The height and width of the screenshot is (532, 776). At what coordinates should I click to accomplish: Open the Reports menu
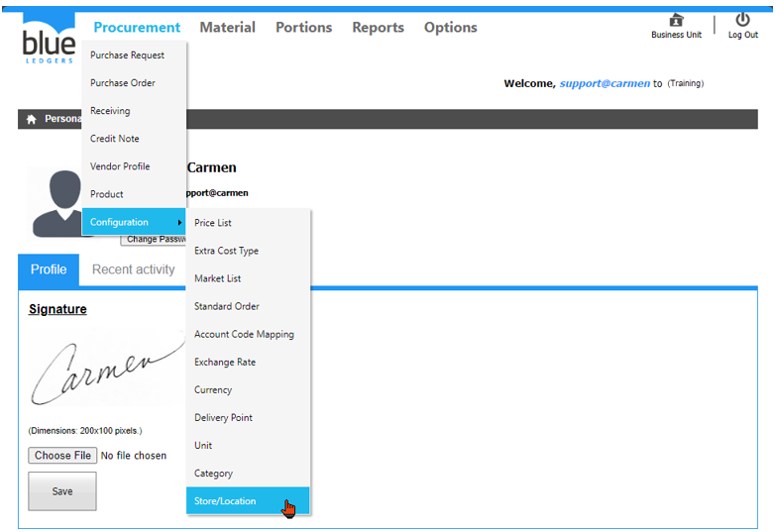378,28
